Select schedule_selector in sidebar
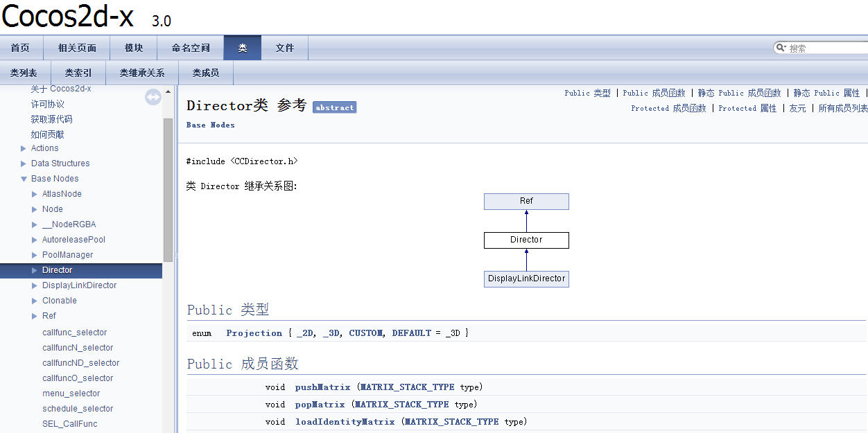Image resolution: width=868 pixels, height=433 pixels. point(78,409)
